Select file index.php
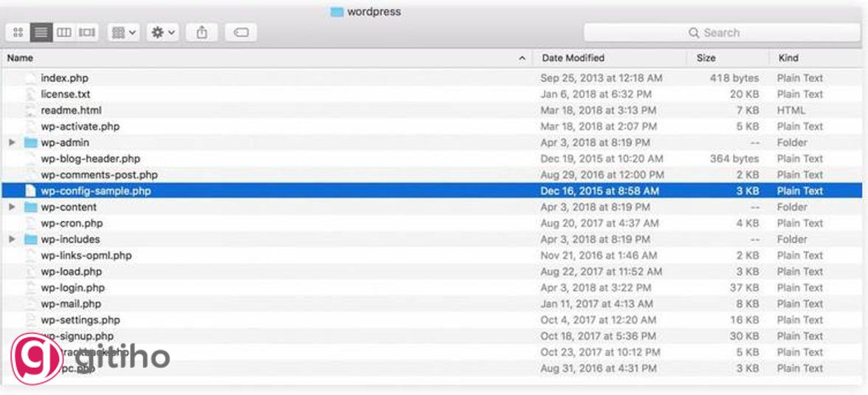Viewport: 868px width, 395px height. [x=64, y=78]
